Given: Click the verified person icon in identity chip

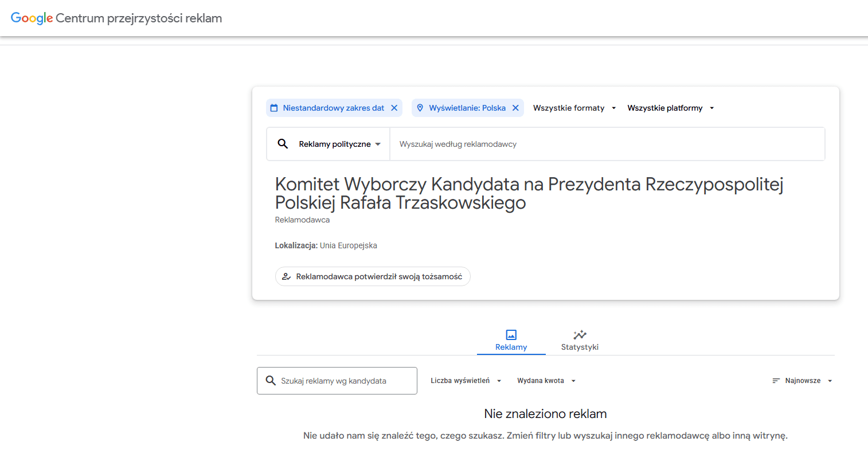Looking at the screenshot, I should click(x=286, y=276).
